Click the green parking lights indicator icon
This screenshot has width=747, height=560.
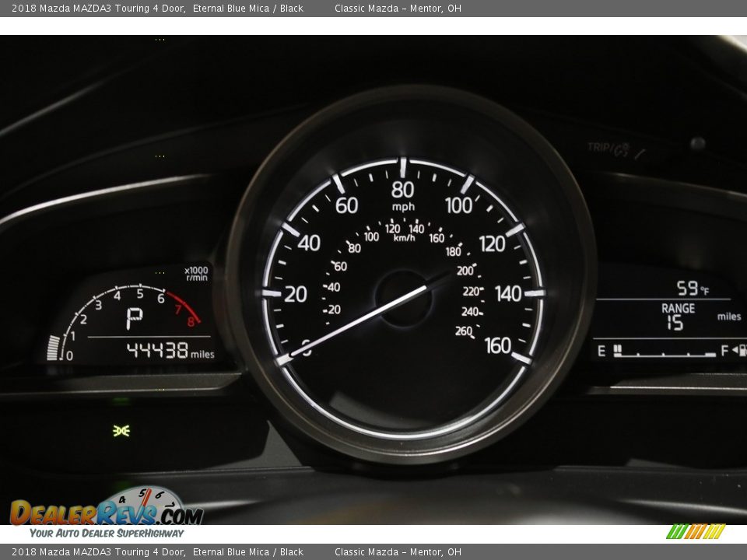coord(121,430)
